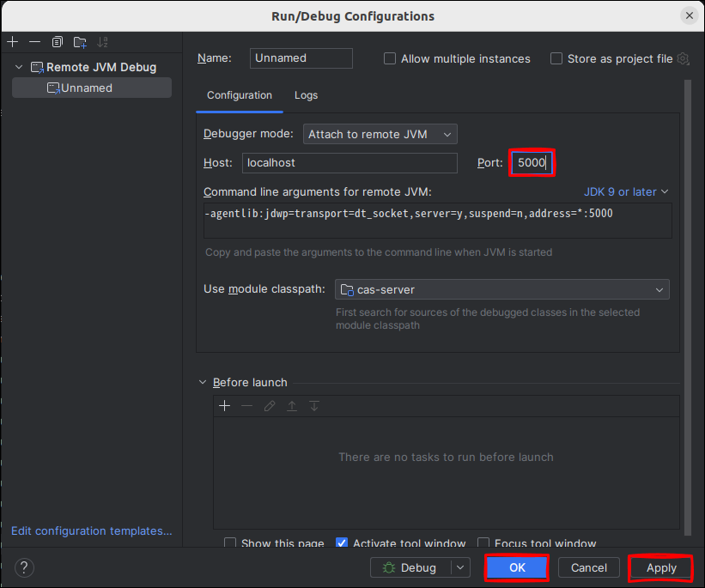Image resolution: width=705 pixels, height=588 pixels.
Task: Check Store as project file
Action: click(x=556, y=58)
